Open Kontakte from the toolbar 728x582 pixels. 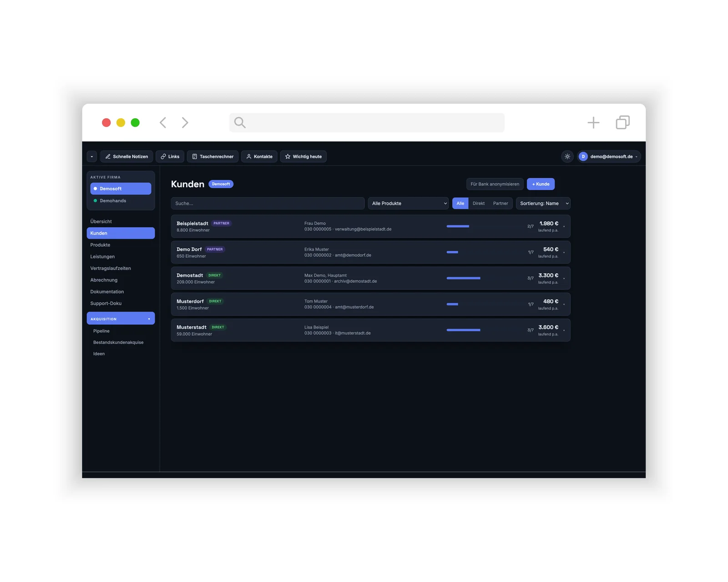tap(259, 156)
